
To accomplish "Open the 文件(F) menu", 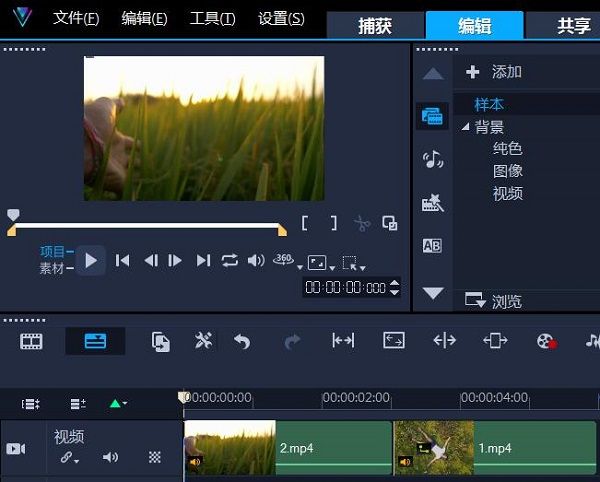I will 76,18.
